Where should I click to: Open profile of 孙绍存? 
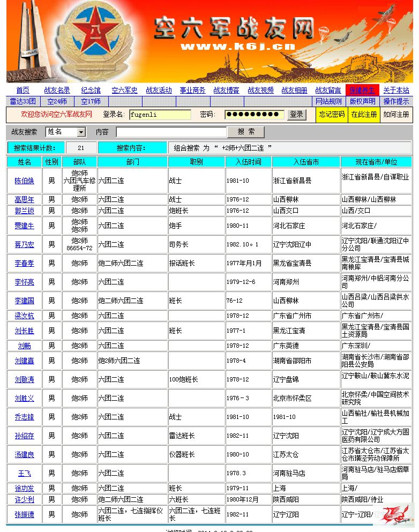pos(25,436)
